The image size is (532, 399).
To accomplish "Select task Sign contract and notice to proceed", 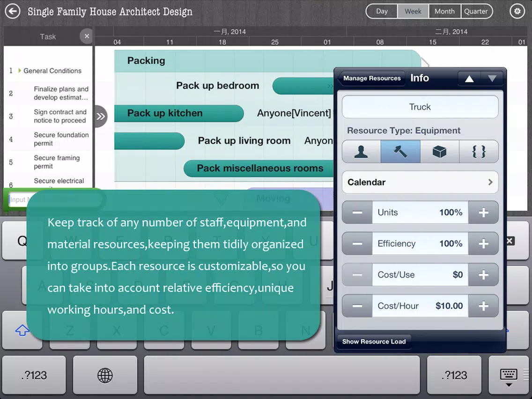I will click(60, 116).
